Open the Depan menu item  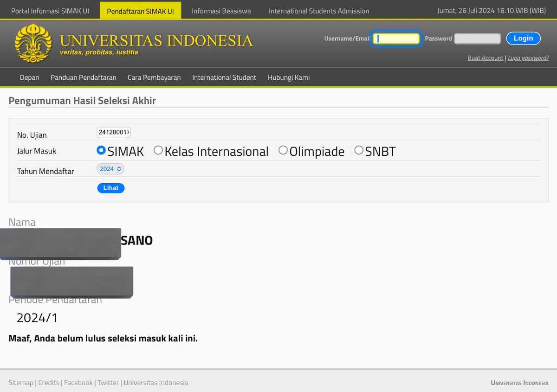click(x=30, y=77)
